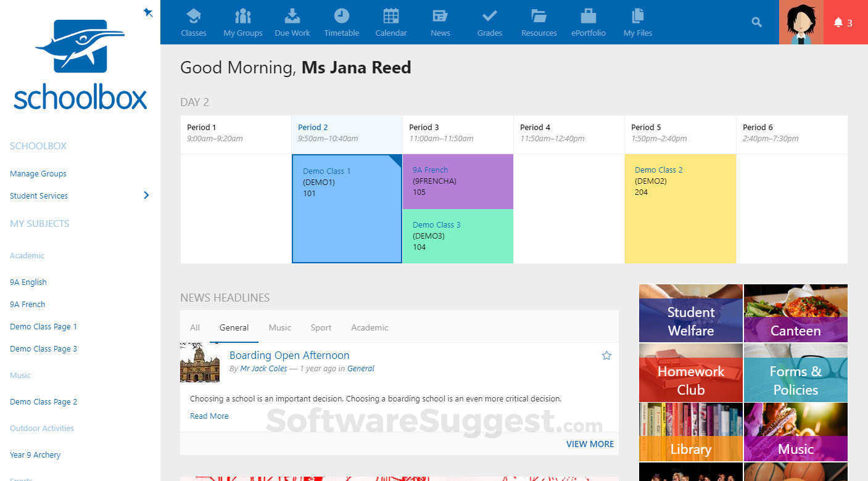Browse My Files
Image resolution: width=868 pixels, height=481 pixels.
[x=637, y=22]
